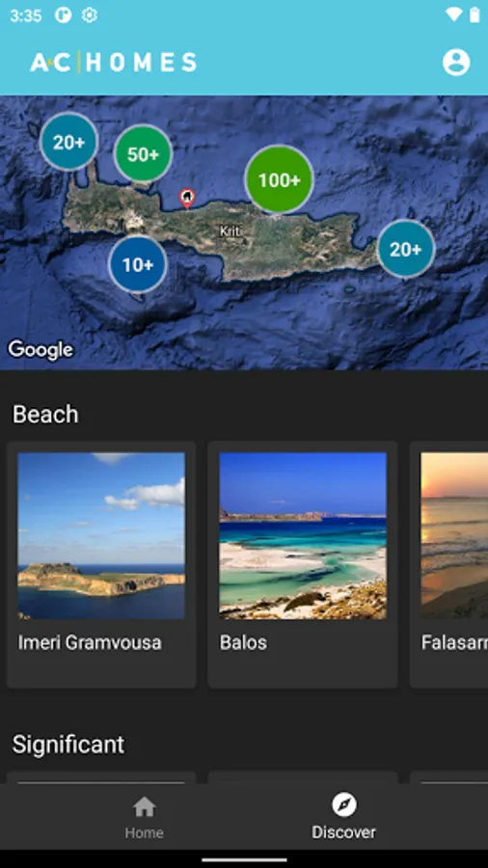The height and width of the screenshot is (868, 488).
Task: Open the Imeri Gramvousa beach photo
Action: [x=101, y=535]
